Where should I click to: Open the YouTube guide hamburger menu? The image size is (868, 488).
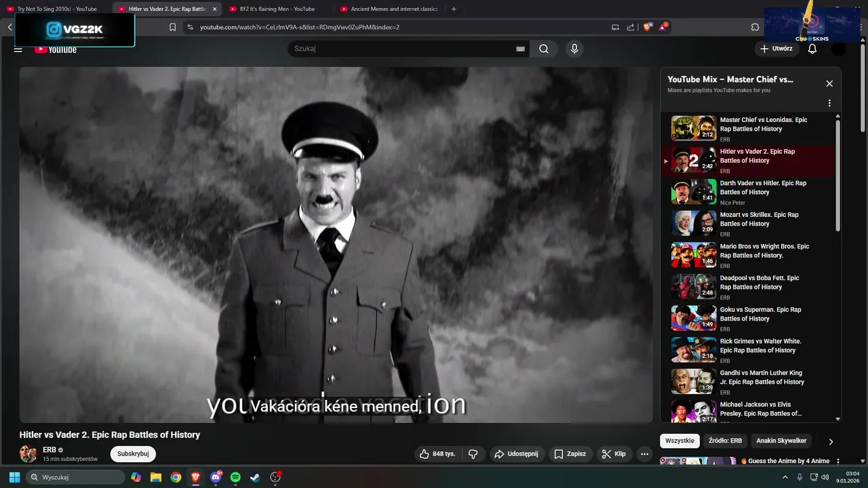tap(18, 49)
